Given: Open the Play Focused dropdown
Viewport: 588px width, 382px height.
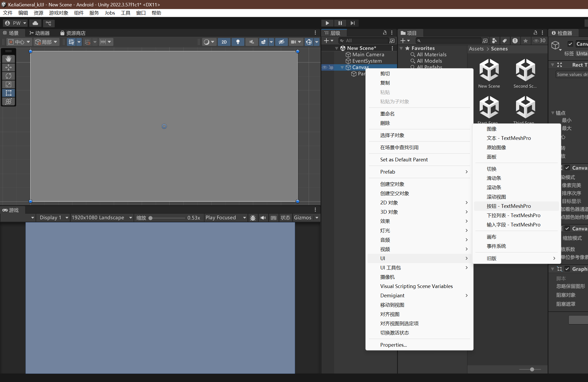Looking at the screenshot, I should (226, 218).
